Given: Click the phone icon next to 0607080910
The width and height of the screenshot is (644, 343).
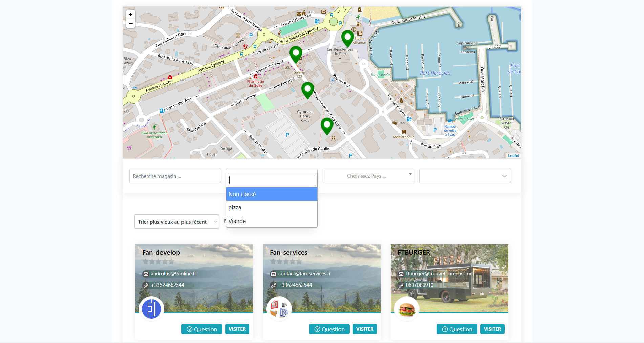Looking at the screenshot, I should pyautogui.click(x=401, y=285).
